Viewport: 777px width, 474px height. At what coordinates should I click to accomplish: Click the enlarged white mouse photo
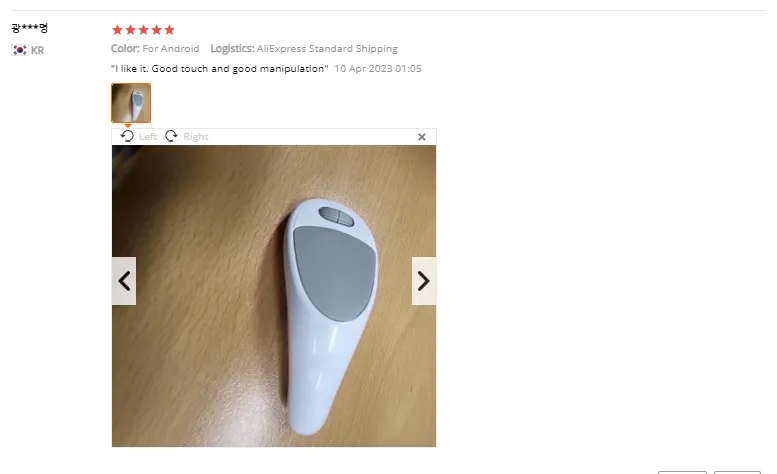coord(274,296)
